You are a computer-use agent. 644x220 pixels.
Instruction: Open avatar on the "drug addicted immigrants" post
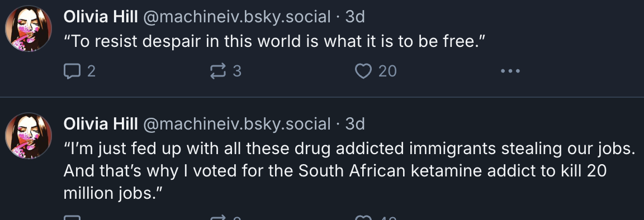pos(29,136)
